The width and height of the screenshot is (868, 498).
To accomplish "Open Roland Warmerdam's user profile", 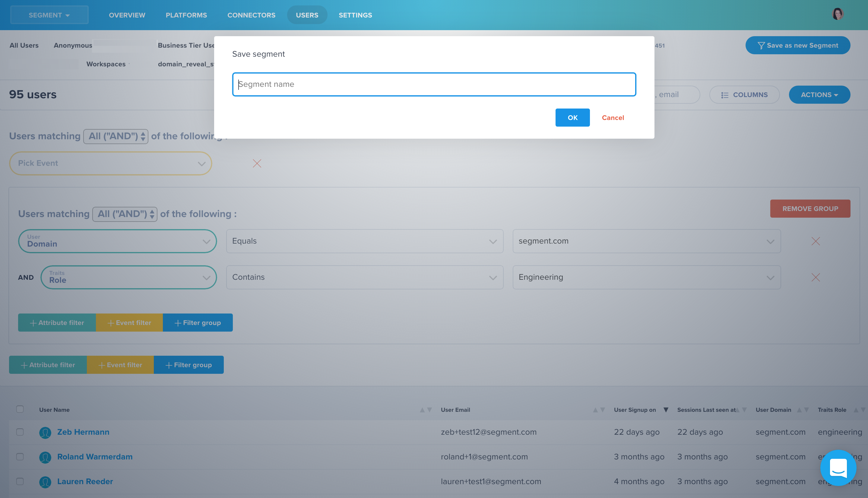I will [x=95, y=457].
